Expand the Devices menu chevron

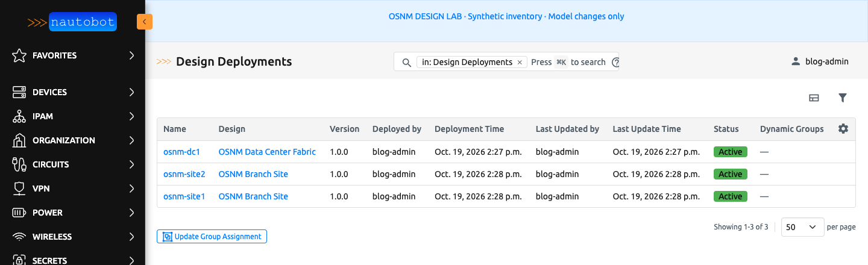(x=131, y=92)
